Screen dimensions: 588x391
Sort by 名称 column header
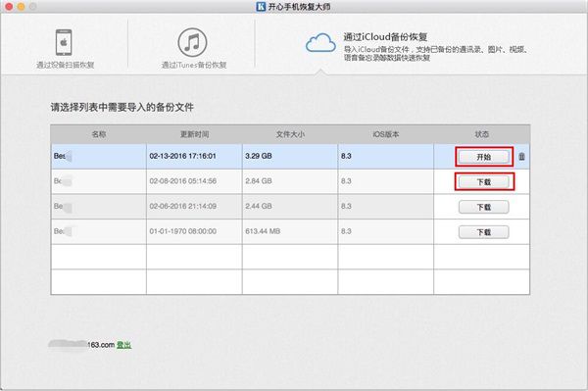pos(99,134)
